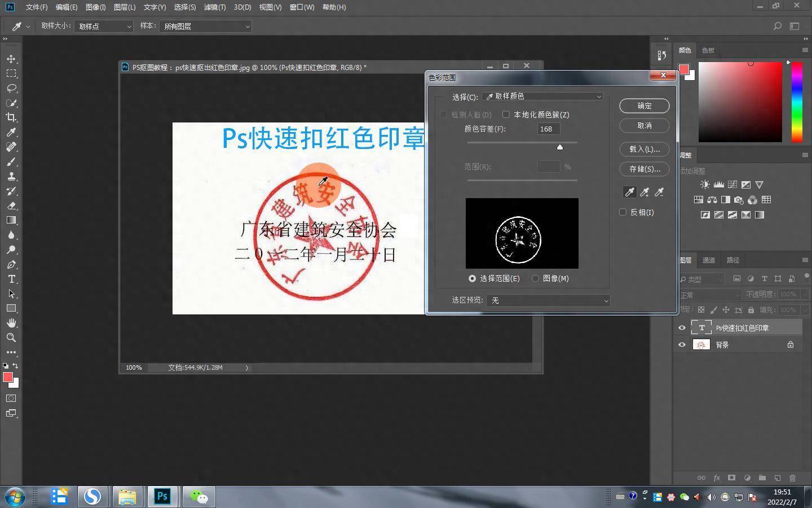This screenshot has height=508, width=812.
Task: Open the 选择 sampling dropdown
Action: 543,96
